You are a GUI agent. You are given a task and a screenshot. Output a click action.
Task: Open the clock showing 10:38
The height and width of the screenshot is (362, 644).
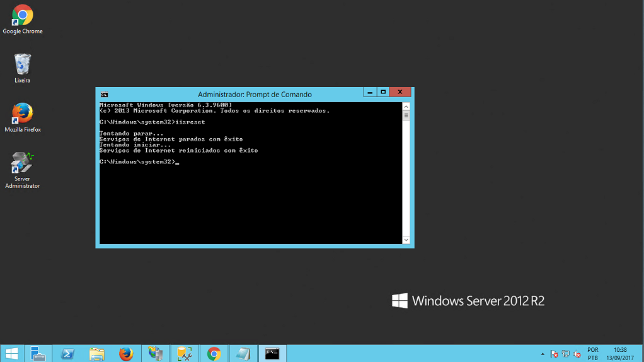click(x=620, y=354)
